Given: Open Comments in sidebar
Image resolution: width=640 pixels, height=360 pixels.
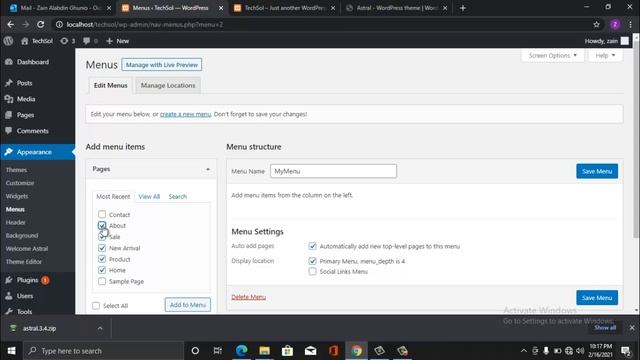Looking at the screenshot, I should tap(32, 131).
